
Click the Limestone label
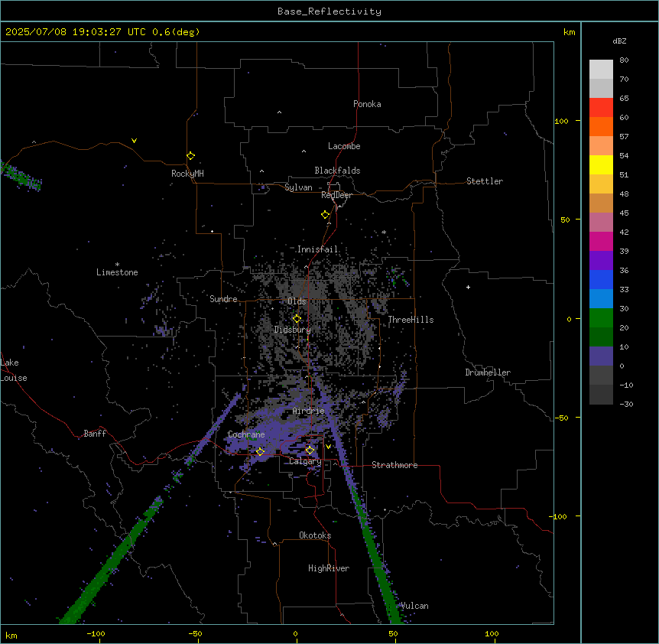coord(117,272)
